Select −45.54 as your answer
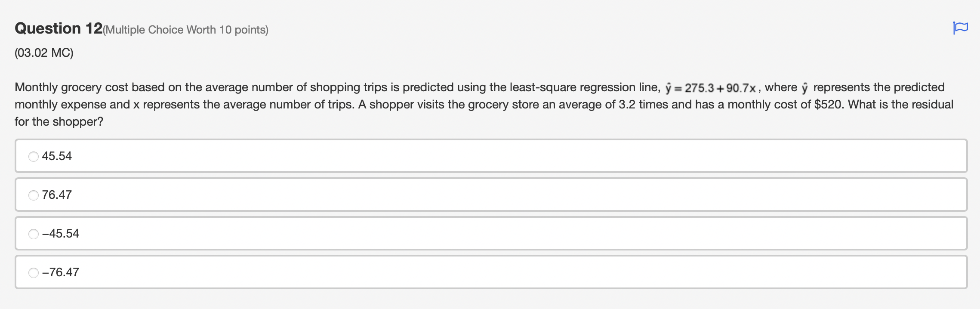The width and height of the screenshot is (980, 309). coord(34,234)
